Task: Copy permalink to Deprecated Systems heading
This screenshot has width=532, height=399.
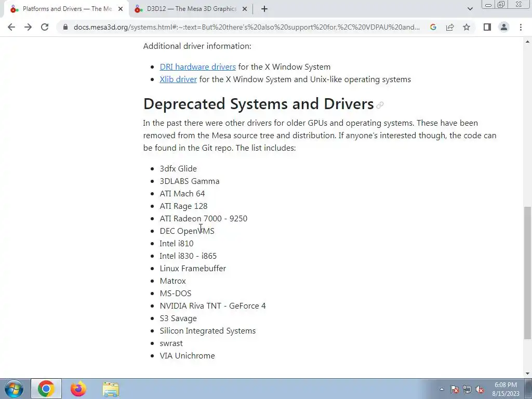Action: point(380,105)
